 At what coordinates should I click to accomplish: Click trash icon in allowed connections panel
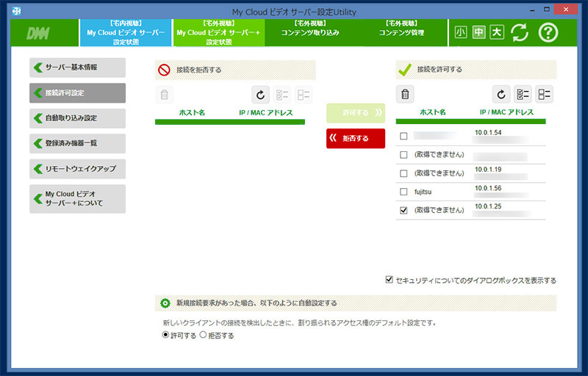tap(405, 94)
